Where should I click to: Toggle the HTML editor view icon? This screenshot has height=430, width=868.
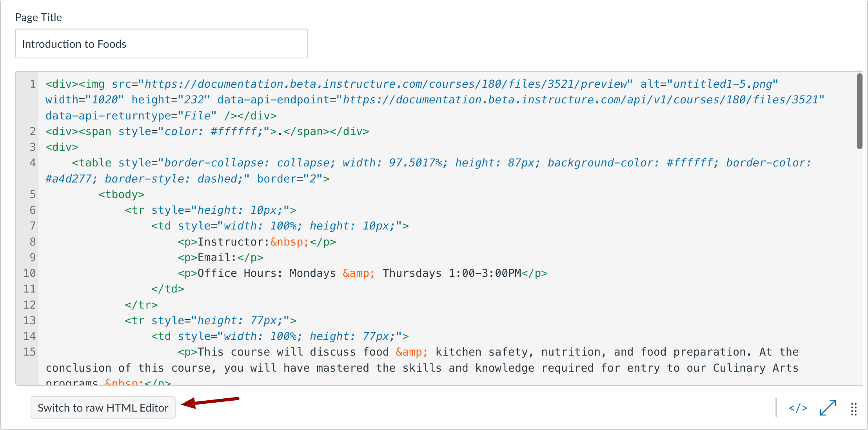tap(798, 408)
